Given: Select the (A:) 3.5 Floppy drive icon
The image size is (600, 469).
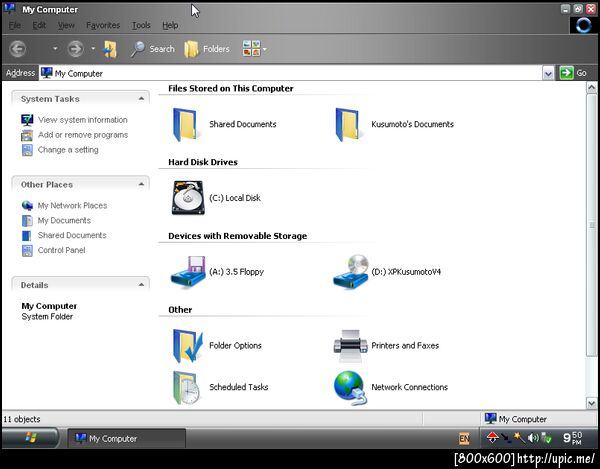Looking at the screenshot, I should tap(188, 272).
